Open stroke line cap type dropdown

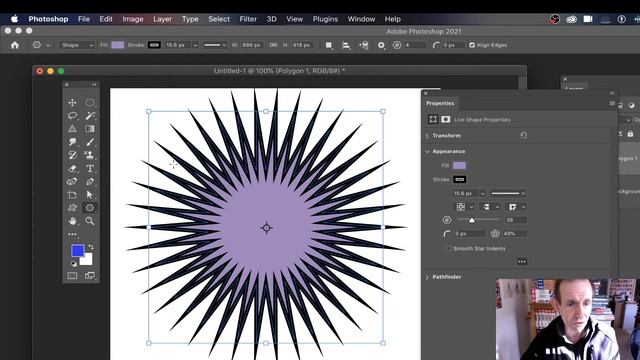coord(490,207)
